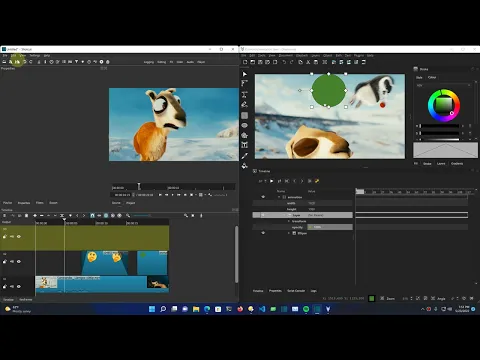
Task: Collapse the animation tree row in Glaxnimate
Action: click(x=279, y=197)
